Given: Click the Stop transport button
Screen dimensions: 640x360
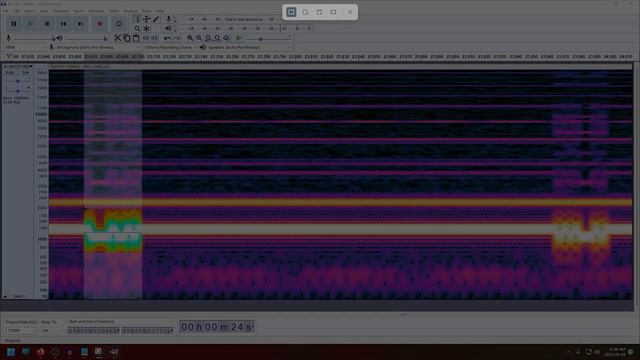Looking at the screenshot, I should pos(47,24).
